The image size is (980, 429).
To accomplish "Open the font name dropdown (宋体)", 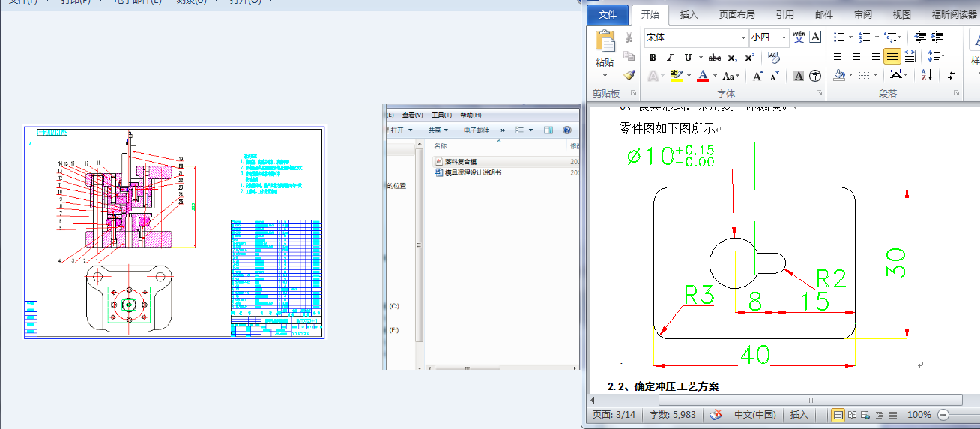I will tap(743, 37).
